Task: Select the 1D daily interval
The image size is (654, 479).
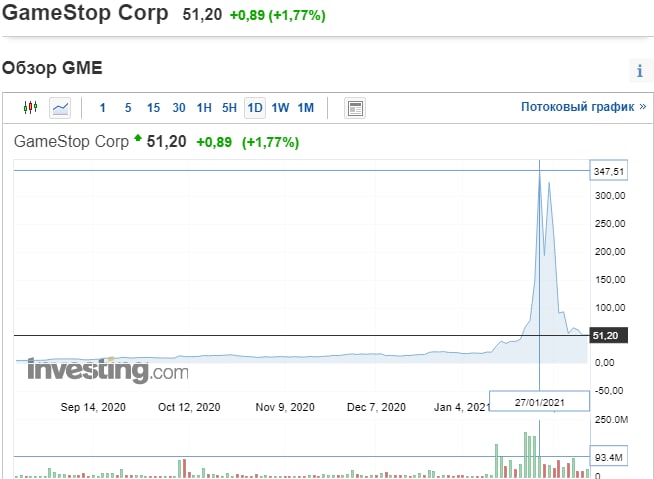Action: click(x=255, y=108)
